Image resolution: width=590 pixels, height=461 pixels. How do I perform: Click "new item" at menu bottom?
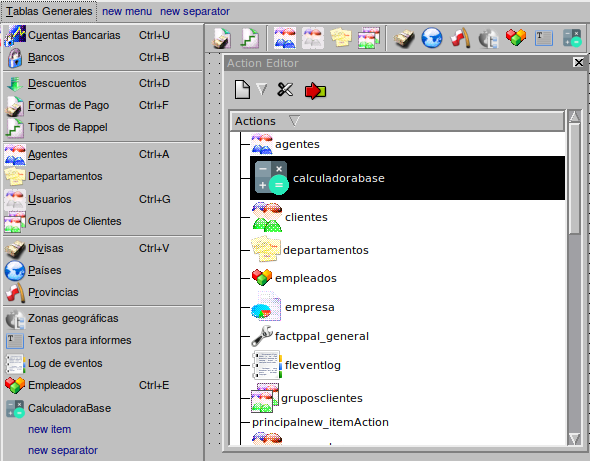coord(49,429)
